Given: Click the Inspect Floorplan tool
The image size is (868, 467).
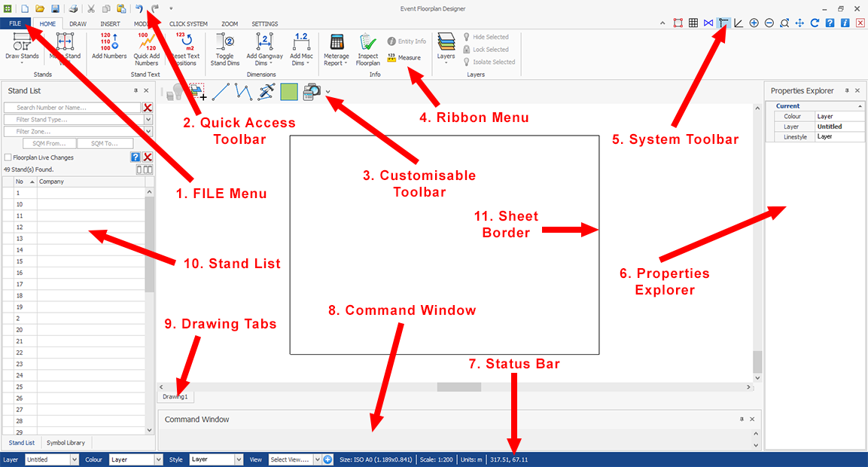Looking at the screenshot, I should point(367,50).
